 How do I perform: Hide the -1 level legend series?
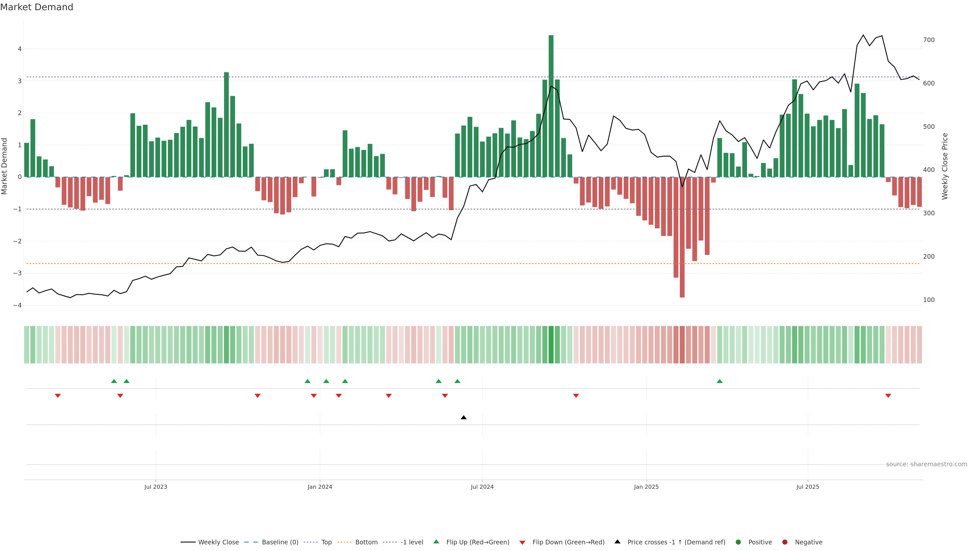pyautogui.click(x=412, y=542)
